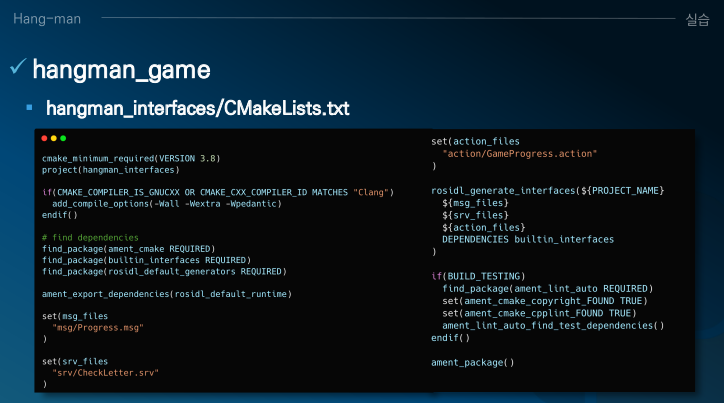The image size is (724, 403).
Task: Click the '${msg_files}' line
Action: [x=476, y=203]
